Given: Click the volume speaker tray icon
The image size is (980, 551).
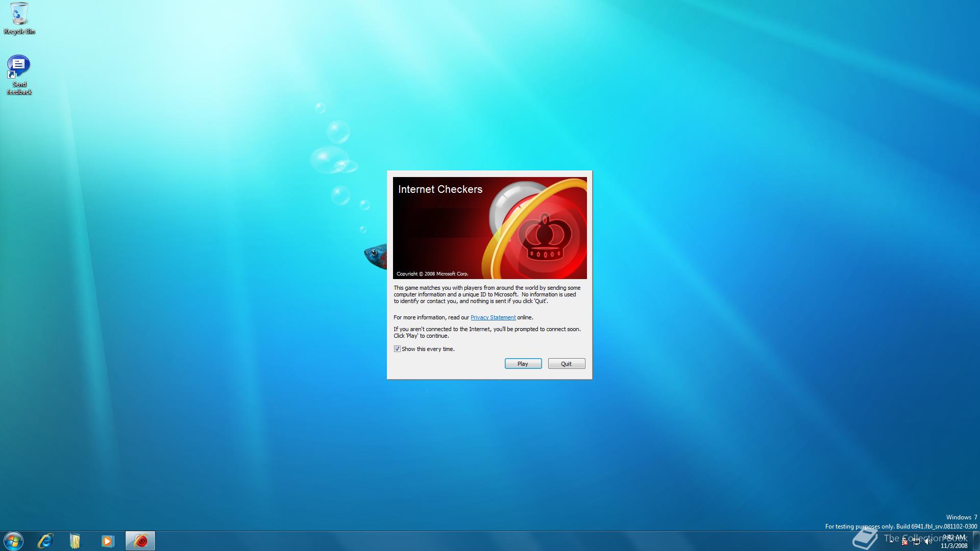Looking at the screenshot, I should tap(928, 542).
